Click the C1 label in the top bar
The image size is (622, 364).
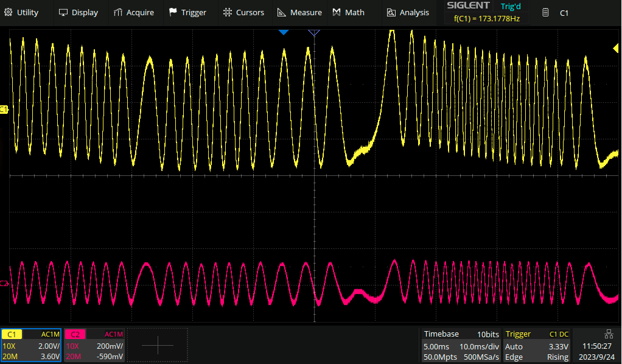coord(564,13)
